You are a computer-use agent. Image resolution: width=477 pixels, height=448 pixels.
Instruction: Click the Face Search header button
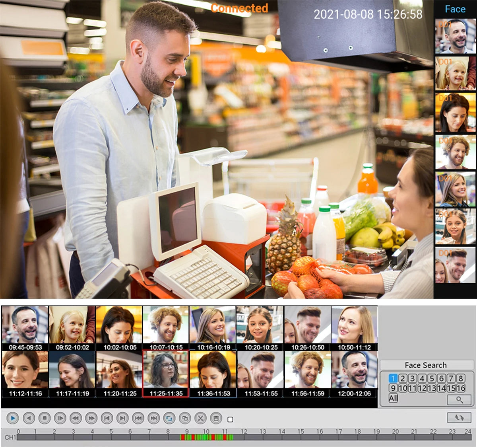[x=426, y=365]
